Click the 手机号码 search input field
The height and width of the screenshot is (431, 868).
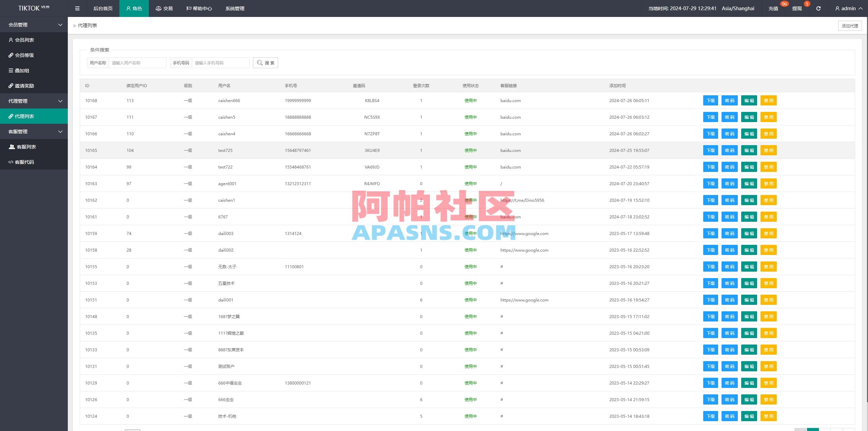(x=220, y=63)
